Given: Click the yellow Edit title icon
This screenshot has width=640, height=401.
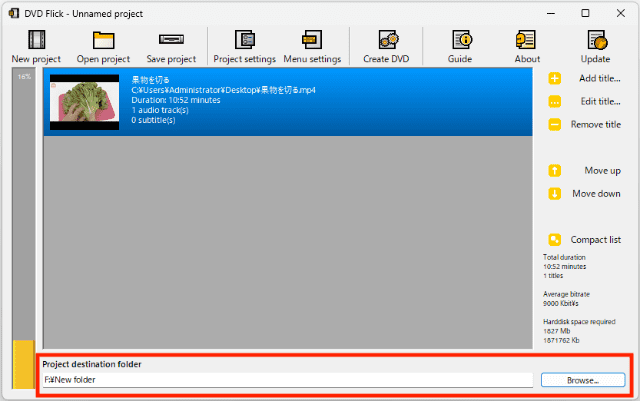Looking at the screenshot, I should click(x=554, y=101).
